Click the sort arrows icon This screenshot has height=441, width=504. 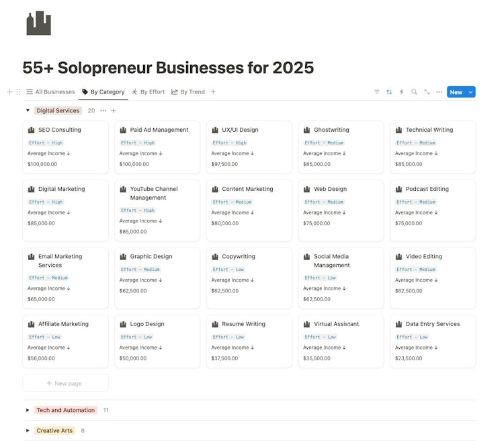click(x=389, y=92)
